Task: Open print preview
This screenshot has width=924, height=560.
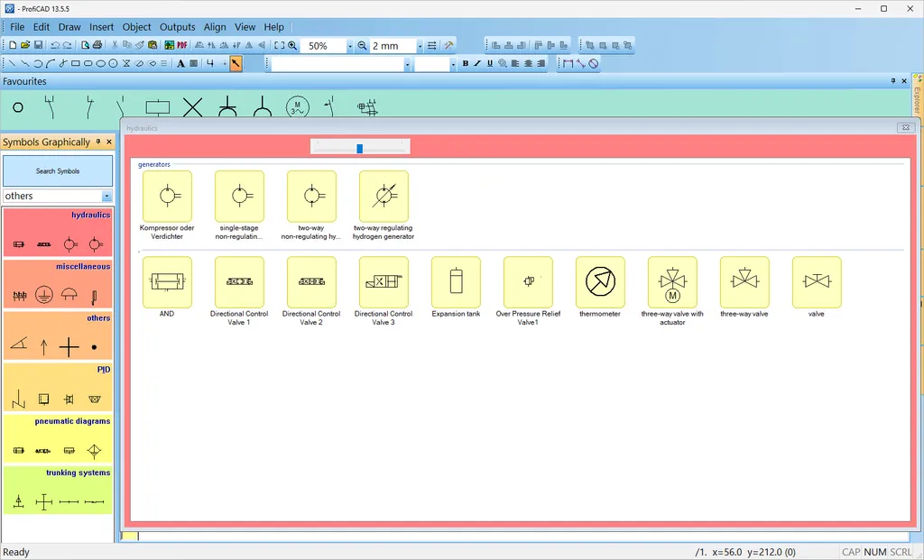Action: coord(85,45)
